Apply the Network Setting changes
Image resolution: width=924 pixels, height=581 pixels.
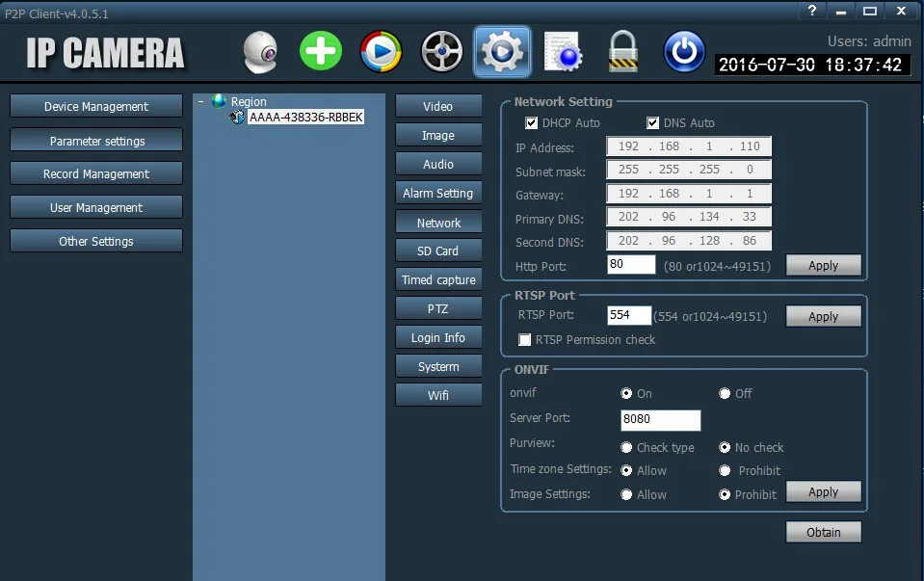[823, 265]
